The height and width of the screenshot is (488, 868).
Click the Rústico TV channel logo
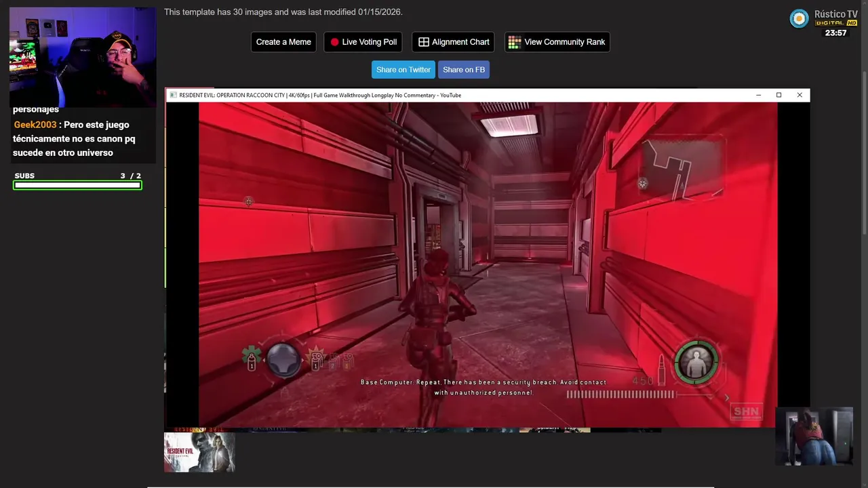click(x=800, y=18)
